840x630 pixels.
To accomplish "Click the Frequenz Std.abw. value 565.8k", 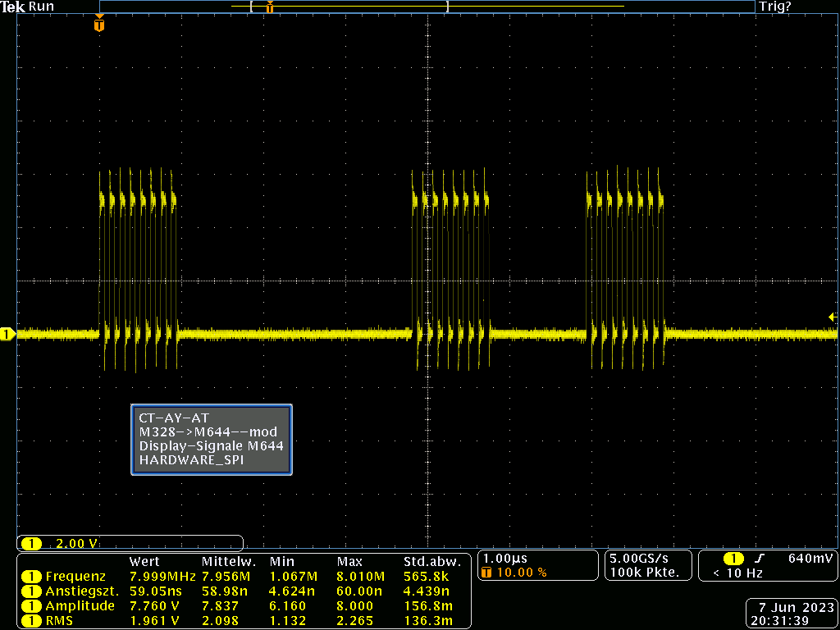I will point(427,577).
